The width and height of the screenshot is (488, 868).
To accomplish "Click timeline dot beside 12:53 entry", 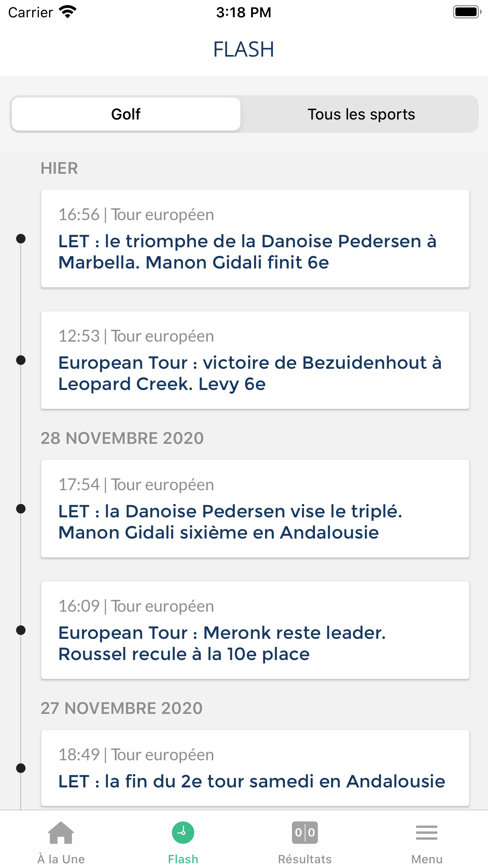I will [x=21, y=360].
